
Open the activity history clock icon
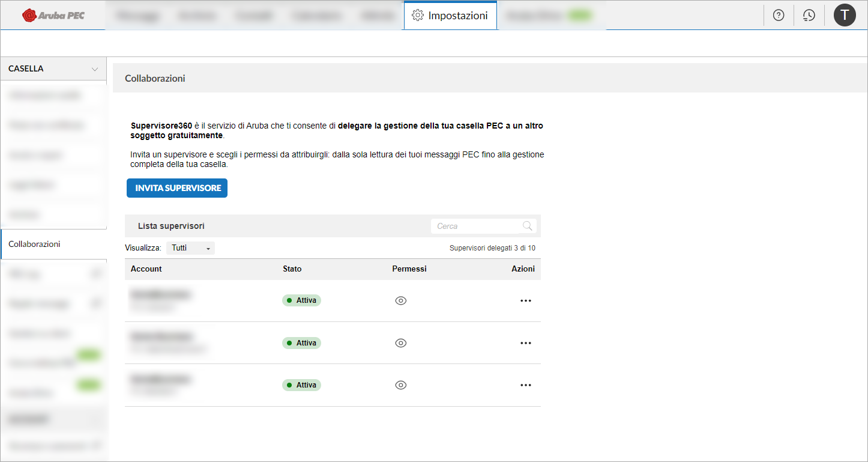tap(809, 15)
